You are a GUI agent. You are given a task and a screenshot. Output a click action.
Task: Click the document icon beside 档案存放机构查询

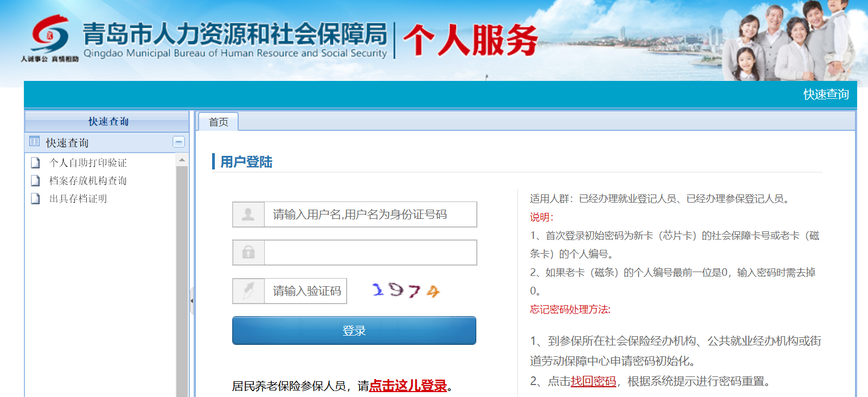click(36, 180)
